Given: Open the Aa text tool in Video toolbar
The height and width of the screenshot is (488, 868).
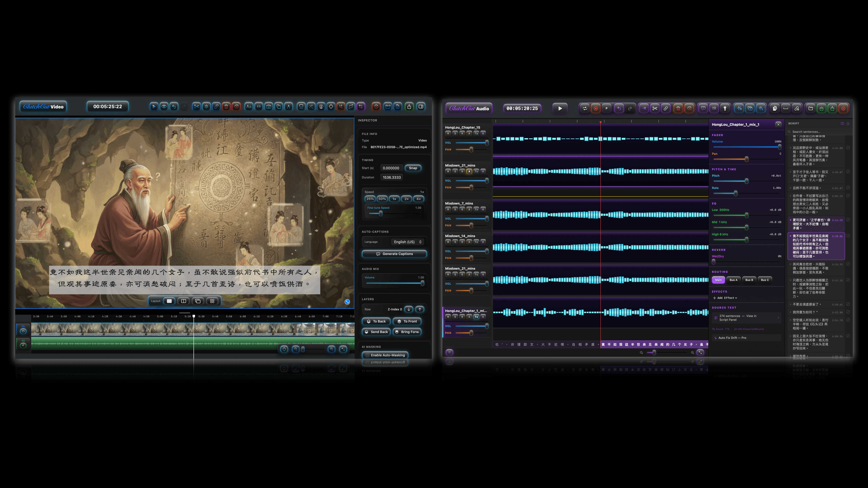Looking at the screenshot, I should coord(249,107).
